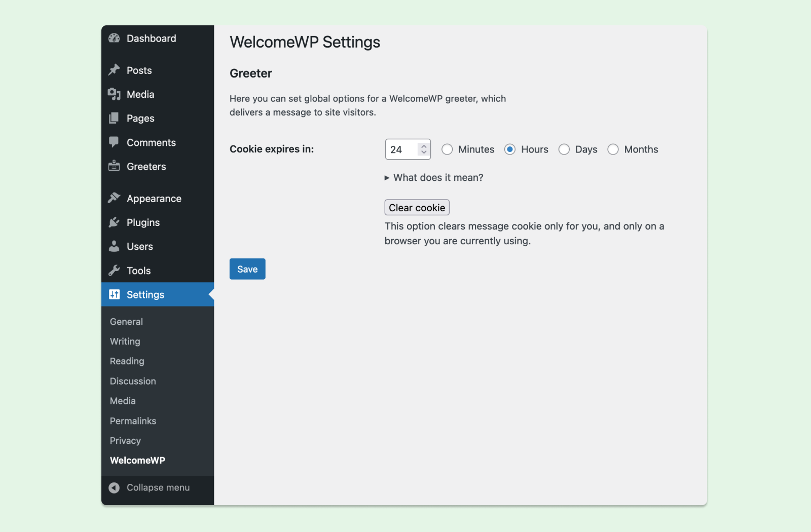Click the Pages icon in sidebar
This screenshot has width=811, height=532.
(114, 119)
